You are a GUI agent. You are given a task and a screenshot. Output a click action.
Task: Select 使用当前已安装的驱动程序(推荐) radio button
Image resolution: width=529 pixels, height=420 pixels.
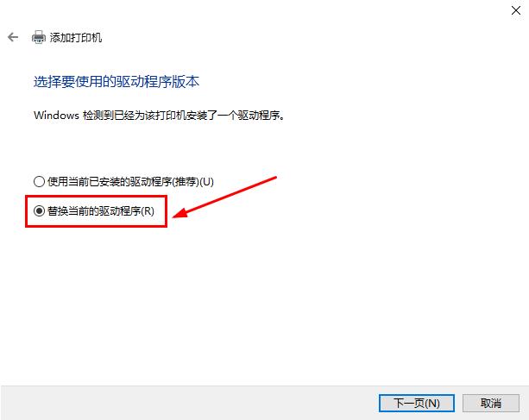click(x=39, y=182)
